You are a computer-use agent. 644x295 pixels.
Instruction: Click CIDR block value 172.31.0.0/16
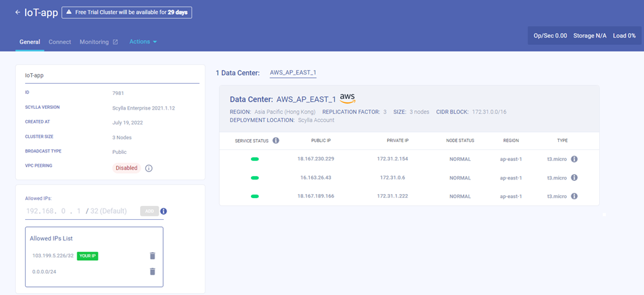489,112
